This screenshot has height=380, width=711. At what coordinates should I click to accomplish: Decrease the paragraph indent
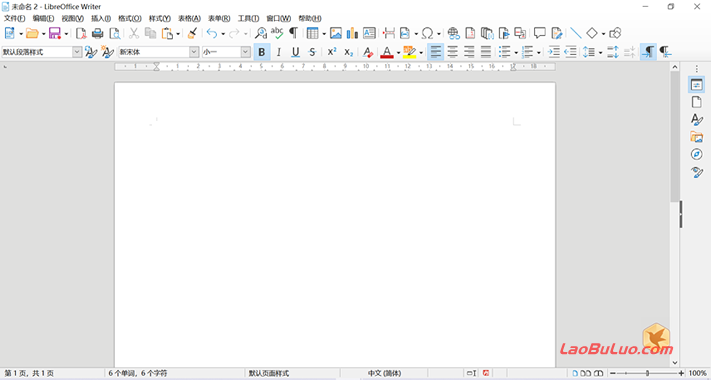[x=570, y=52]
